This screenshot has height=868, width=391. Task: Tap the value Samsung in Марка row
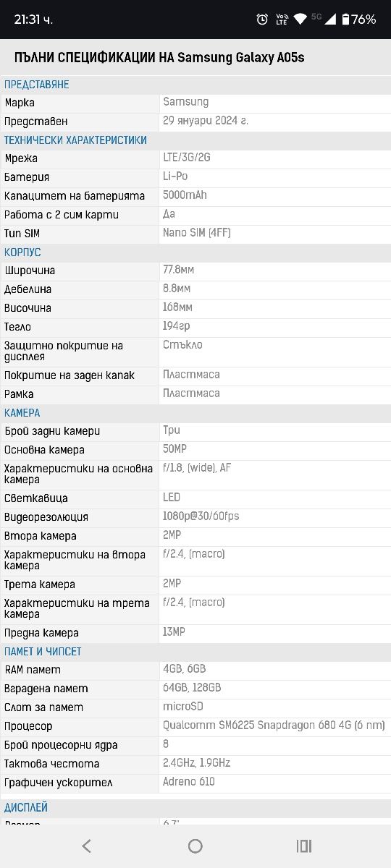185,102
